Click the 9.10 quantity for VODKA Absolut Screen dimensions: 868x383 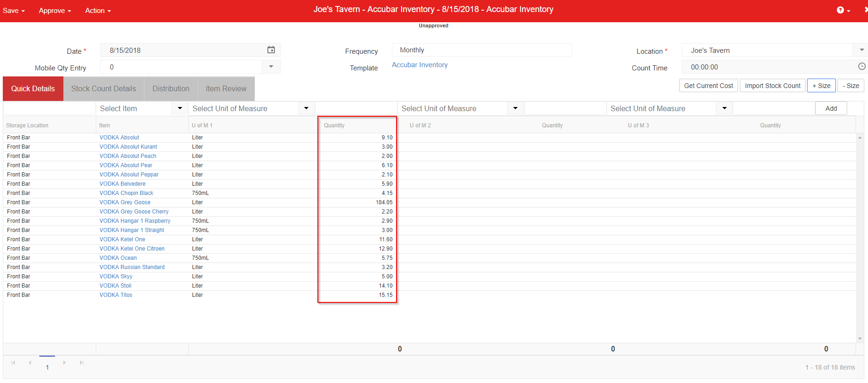pos(387,138)
